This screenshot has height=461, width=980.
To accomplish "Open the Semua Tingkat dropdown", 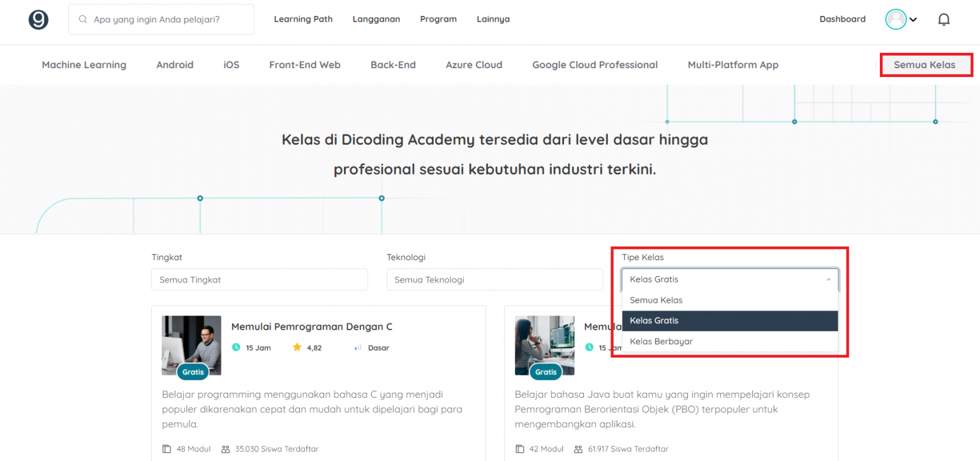I will 259,279.
